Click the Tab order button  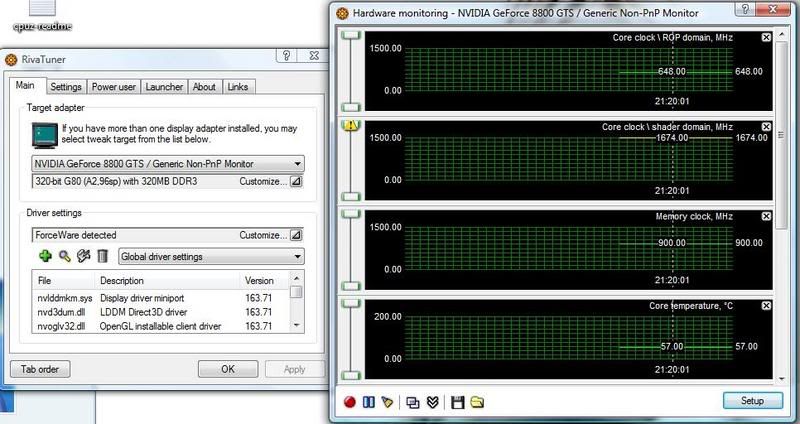pos(40,369)
